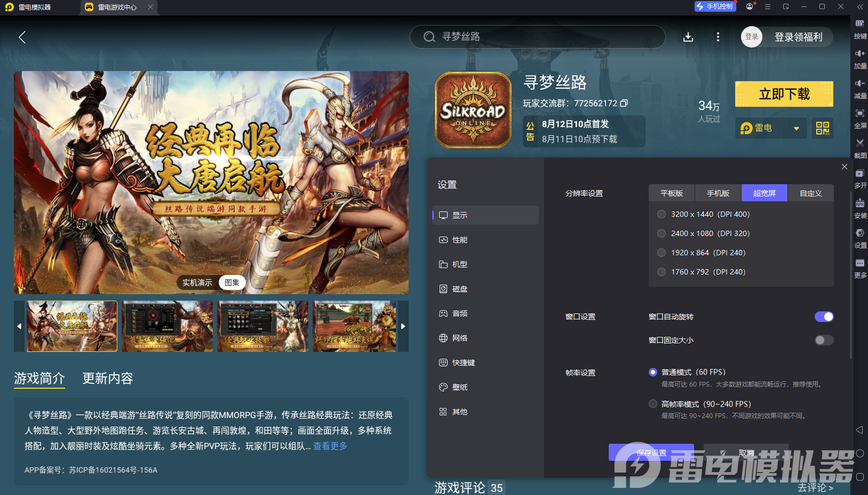Open the 多开 multi-instance manager
Screen dimensions: 868x495
click(x=860, y=178)
